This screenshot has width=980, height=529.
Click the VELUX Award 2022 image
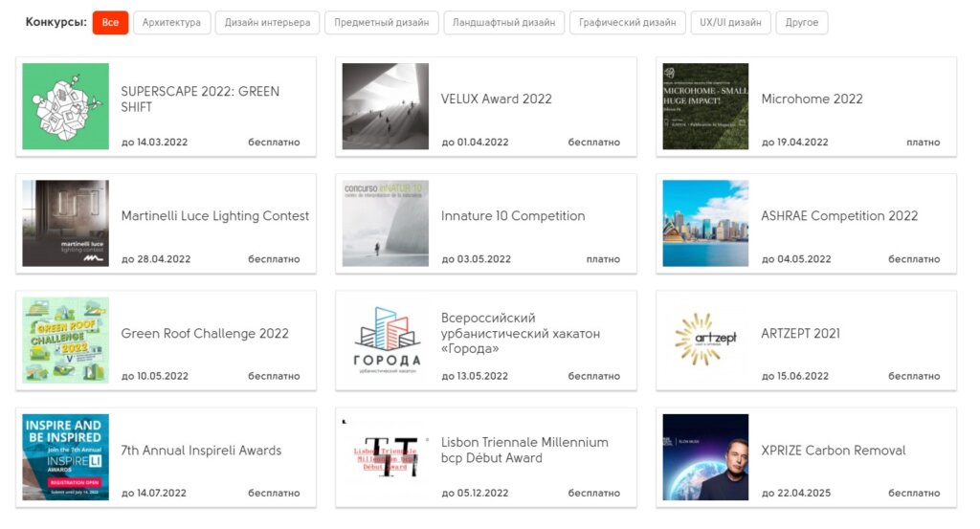tap(386, 106)
